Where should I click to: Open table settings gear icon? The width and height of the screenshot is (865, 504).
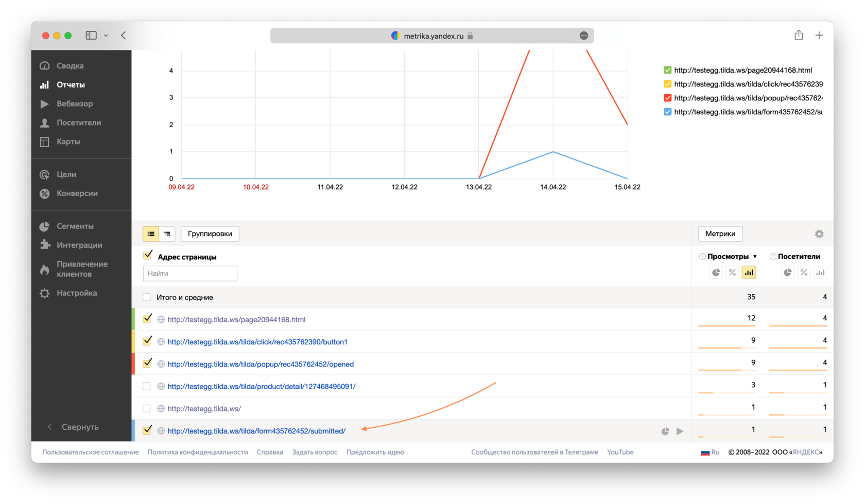pos(819,234)
